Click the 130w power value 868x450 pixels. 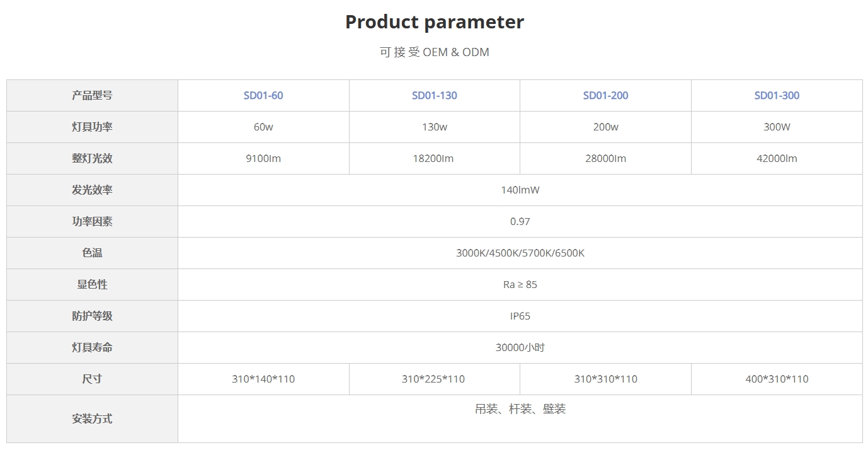(x=434, y=127)
